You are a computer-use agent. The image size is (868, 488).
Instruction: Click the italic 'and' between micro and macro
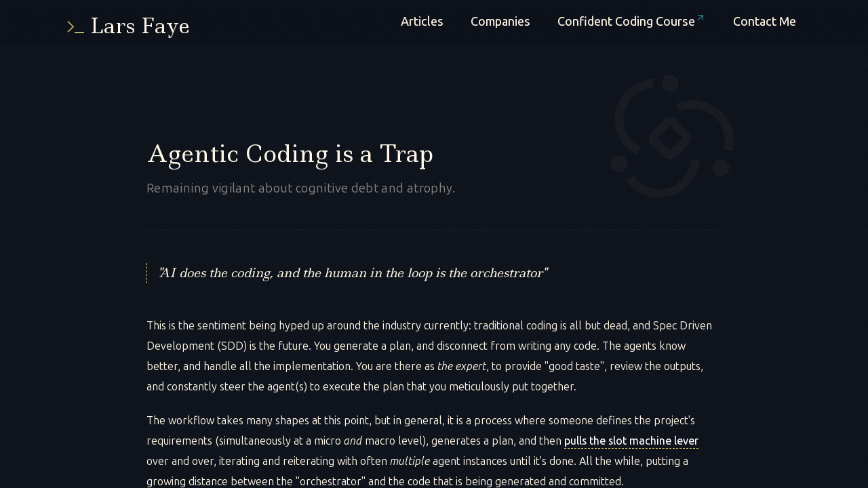[x=353, y=441]
